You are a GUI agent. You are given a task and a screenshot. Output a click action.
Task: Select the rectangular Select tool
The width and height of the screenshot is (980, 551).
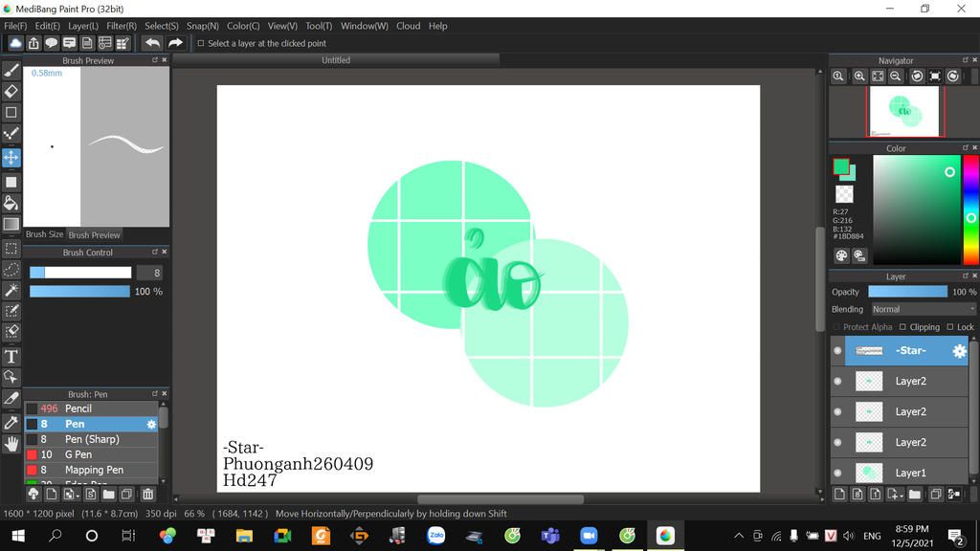[x=11, y=249]
